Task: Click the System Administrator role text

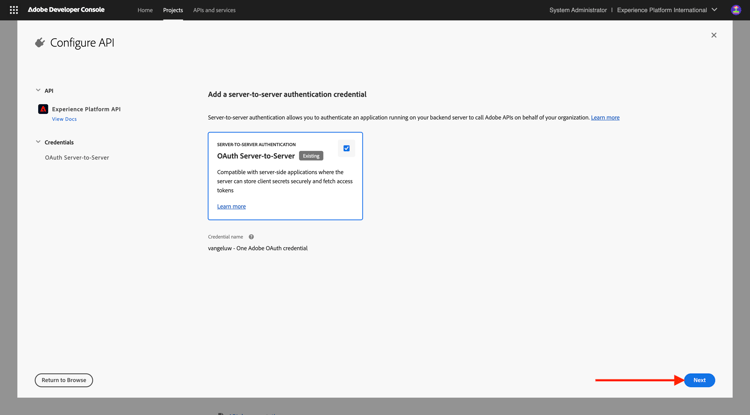Action: (x=578, y=10)
